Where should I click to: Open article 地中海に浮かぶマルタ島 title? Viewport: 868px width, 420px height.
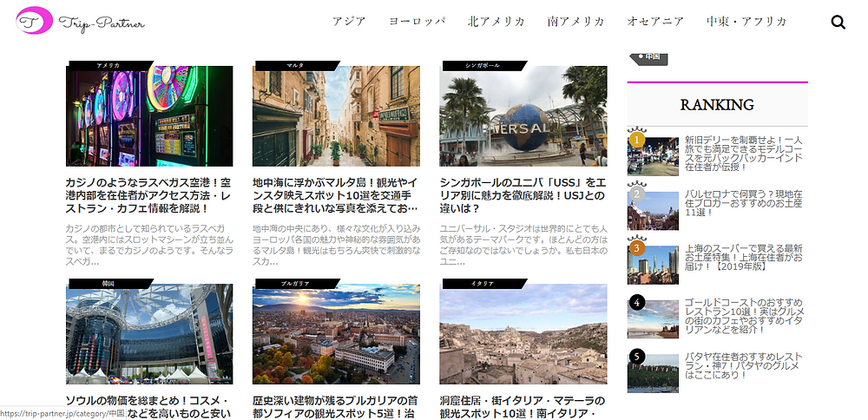coord(335,195)
